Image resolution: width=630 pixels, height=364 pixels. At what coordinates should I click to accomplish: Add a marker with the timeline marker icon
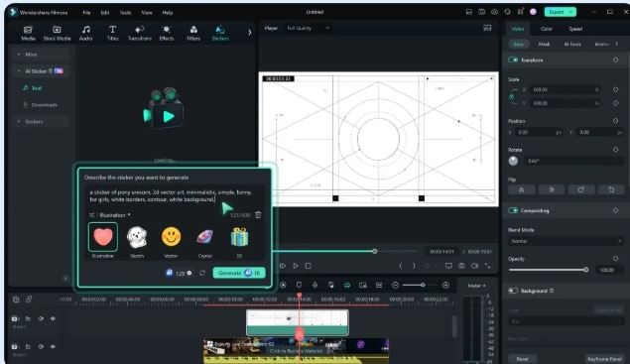click(299, 285)
